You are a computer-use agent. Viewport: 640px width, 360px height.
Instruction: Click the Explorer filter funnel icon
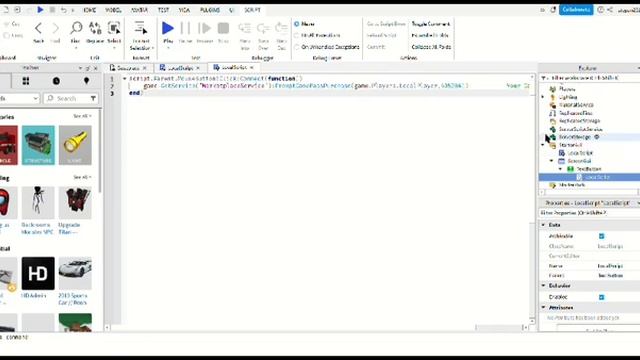[x=544, y=78]
